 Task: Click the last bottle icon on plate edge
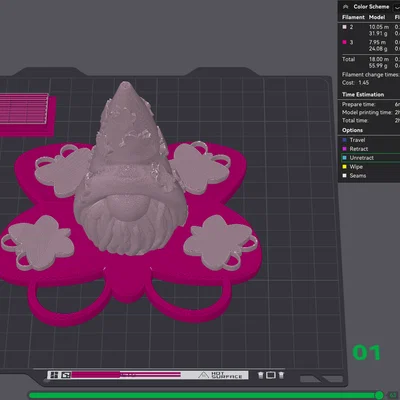[281, 375]
